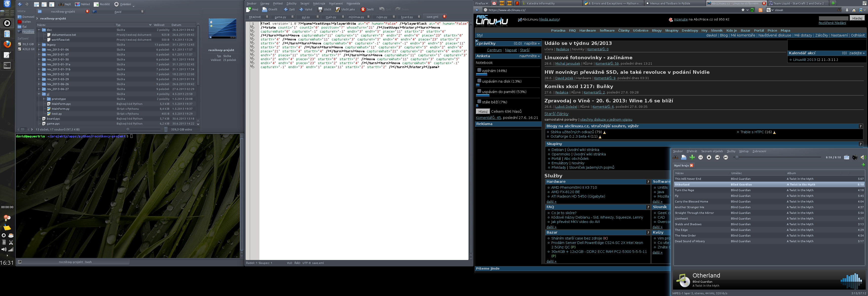Image resolution: width=868 pixels, height=296 pixels.
Task: Click the green plus add-files icon
Action: click(x=692, y=157)
